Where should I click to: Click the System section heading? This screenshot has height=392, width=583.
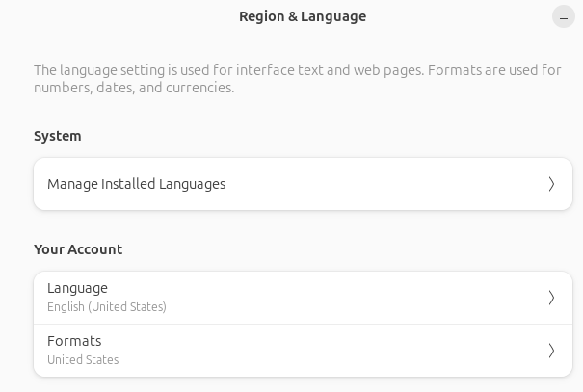tap(58, 136)
